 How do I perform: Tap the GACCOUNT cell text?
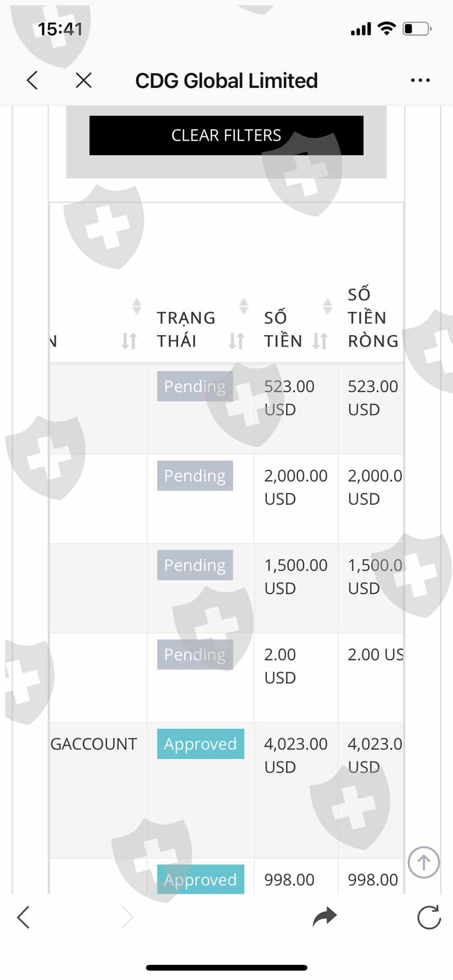[x=94, y=744]
